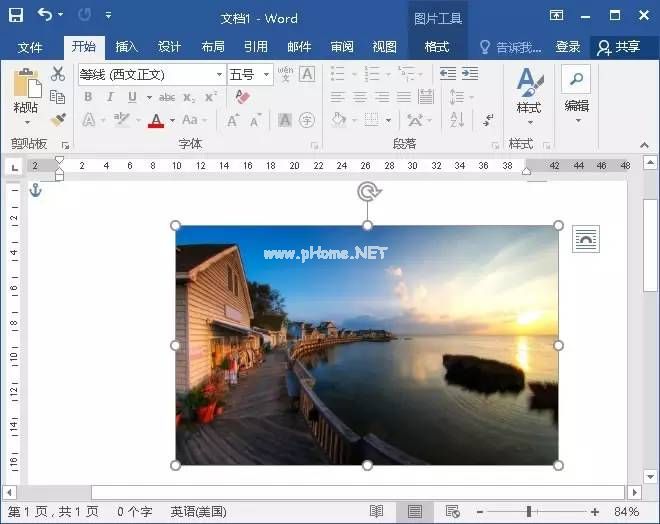This screenshot has height=524, width=660.
Task: Sort the paragraph content A to Z
Action: point(457,120)
